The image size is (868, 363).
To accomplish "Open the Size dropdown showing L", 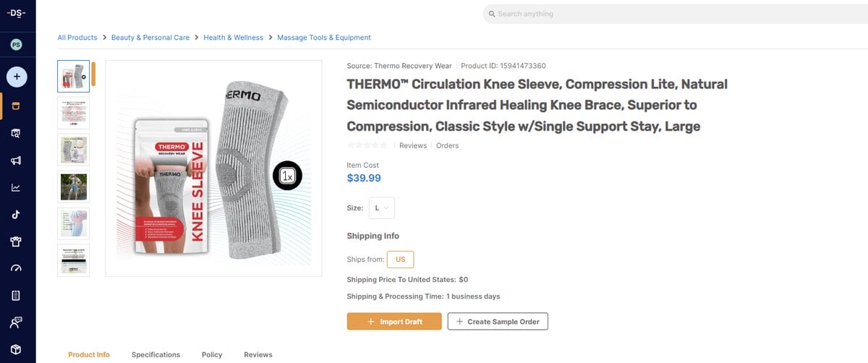I will tap(381, 208).
